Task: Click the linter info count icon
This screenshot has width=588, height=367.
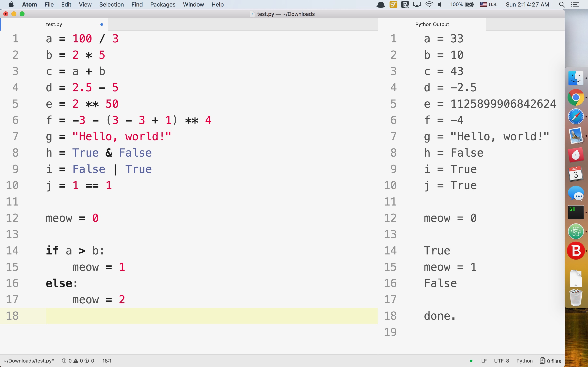Action: click(x=87, y=361)
